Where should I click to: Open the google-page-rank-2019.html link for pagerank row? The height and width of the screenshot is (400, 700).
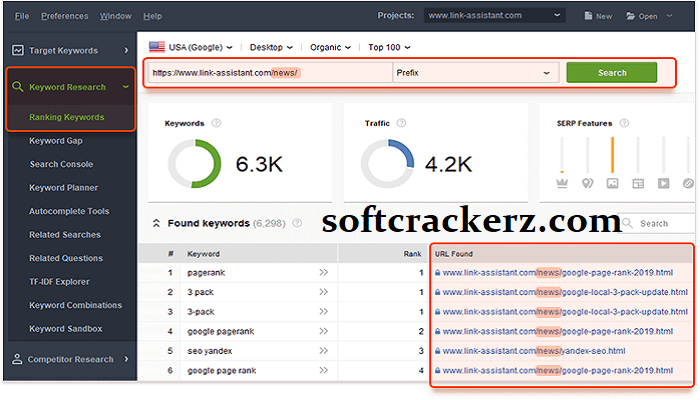click(x=558, y=272)
